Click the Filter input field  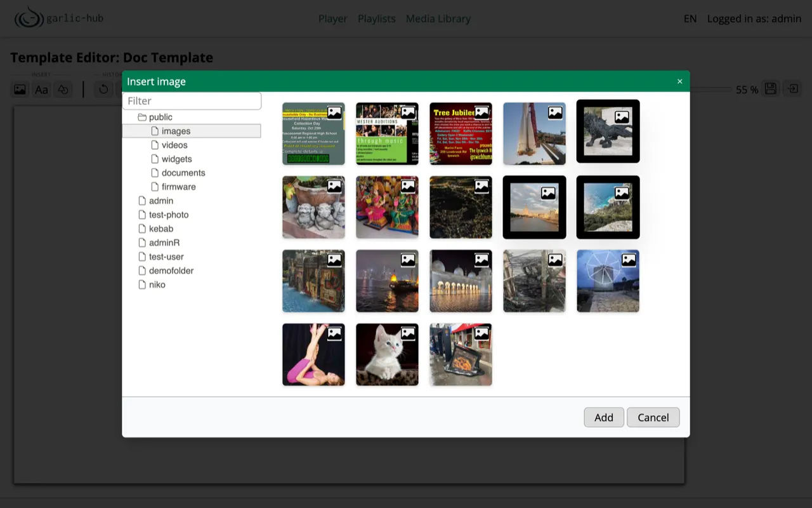pos(192,101)
